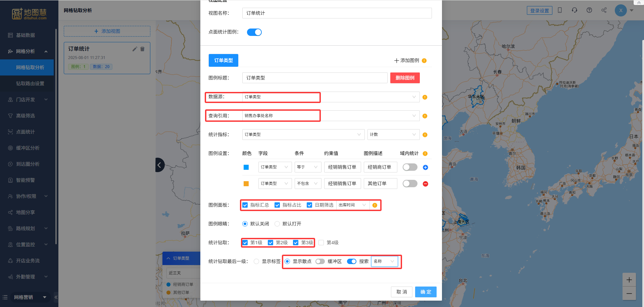
Task: Click the share icon in top header
Action: tap(604, 10)
